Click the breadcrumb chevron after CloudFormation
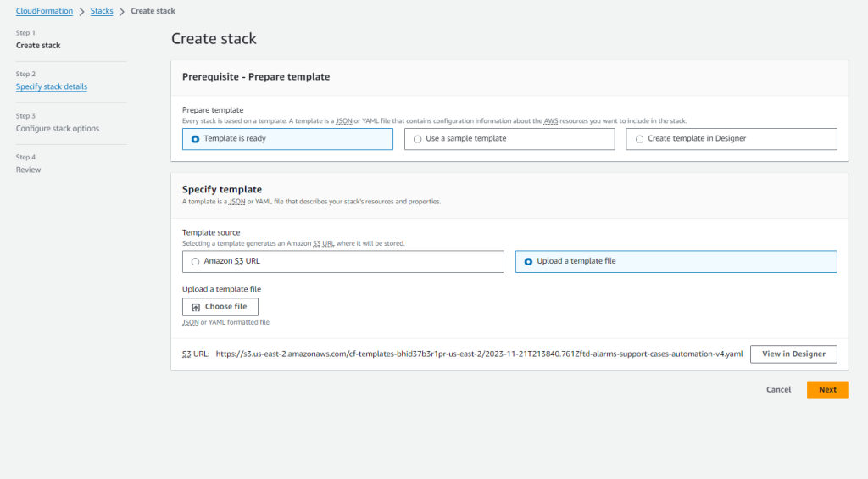Screen dimensions: 868x479 81,12
